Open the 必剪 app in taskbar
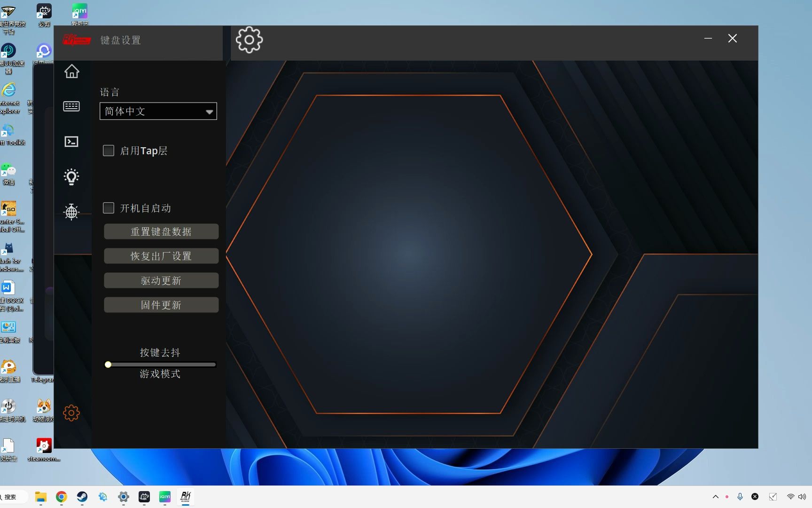This screenshot has width=812, height=508. (144, 497)
